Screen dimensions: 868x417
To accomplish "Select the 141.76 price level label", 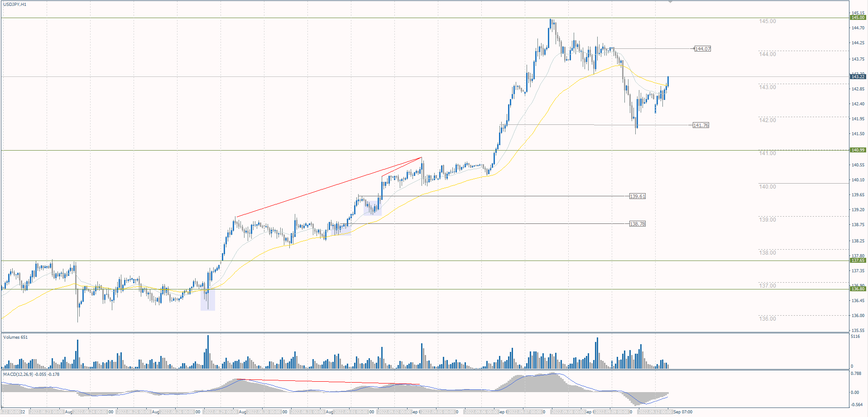I will tap(701, 125).
